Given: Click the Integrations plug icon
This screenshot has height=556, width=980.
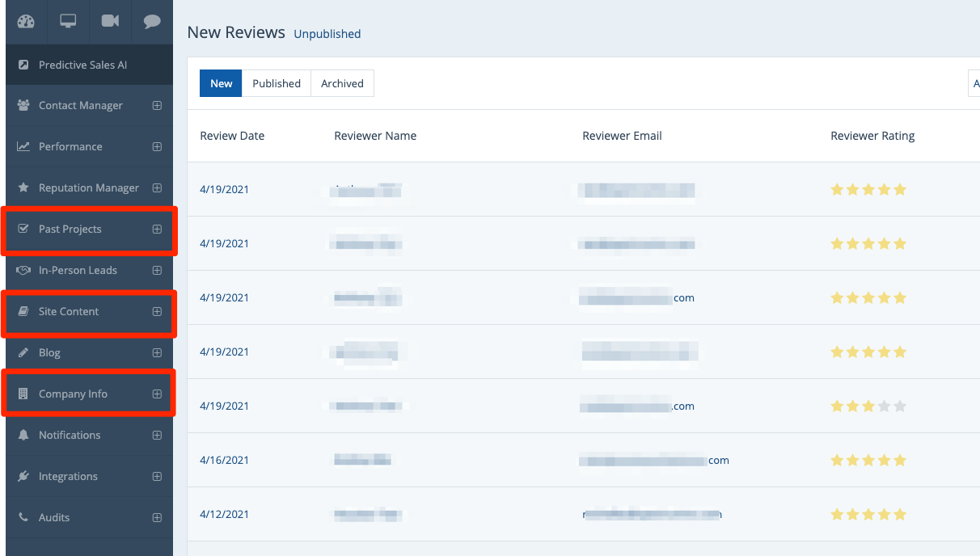Looking at the screenshot, I should coord(23,476).
